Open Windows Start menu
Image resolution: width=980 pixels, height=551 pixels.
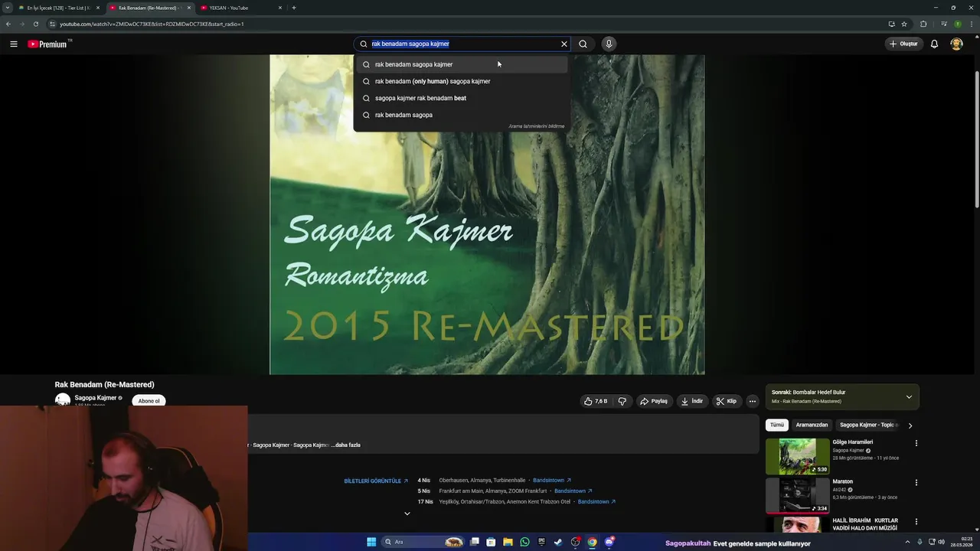371,542
